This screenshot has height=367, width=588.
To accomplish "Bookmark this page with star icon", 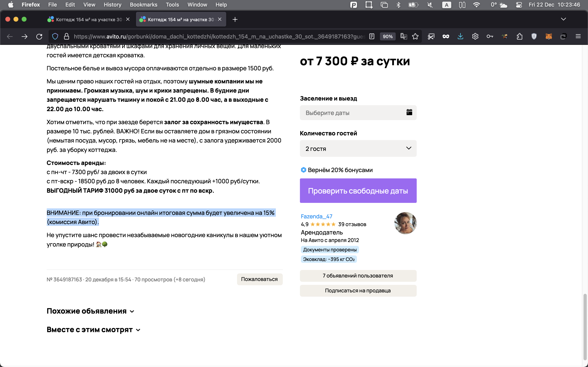I will (x=415, y=36).
